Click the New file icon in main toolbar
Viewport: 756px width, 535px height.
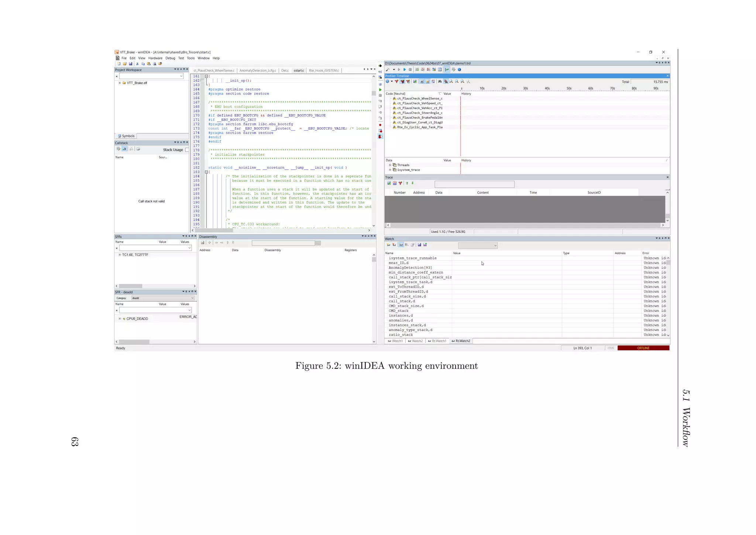(119, 64)
